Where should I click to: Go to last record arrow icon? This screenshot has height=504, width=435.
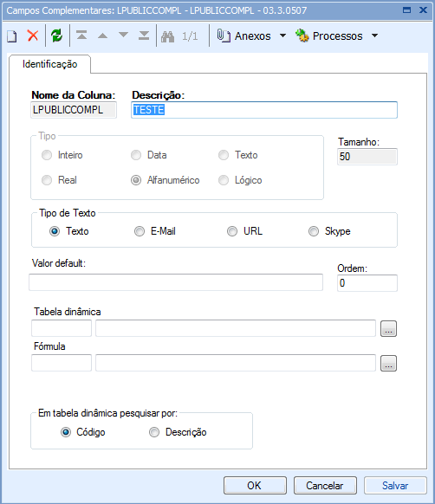pyautogui.click(x=144, y=36)
